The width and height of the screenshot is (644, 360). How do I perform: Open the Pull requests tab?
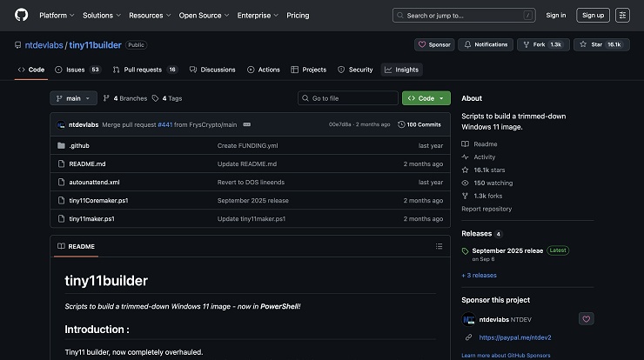click(144, 70)
